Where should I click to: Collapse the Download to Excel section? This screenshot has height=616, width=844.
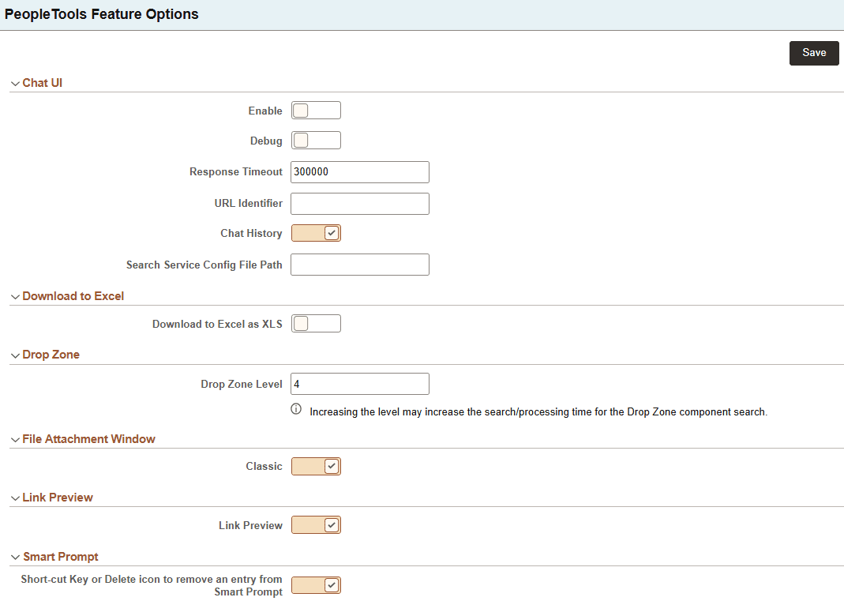(x=15, y=297)
